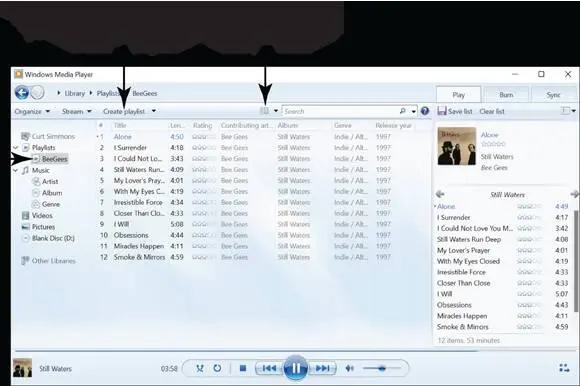Click the Forward navigation arrow button
The image size is (580, 386).
pos(37,93)
